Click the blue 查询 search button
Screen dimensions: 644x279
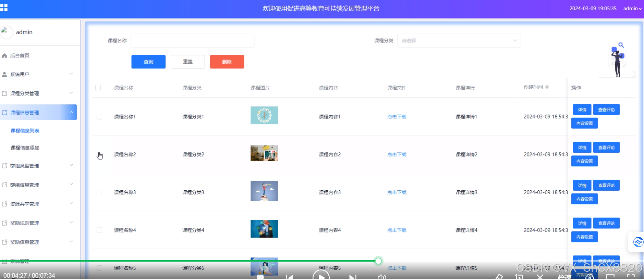[148, 62]
